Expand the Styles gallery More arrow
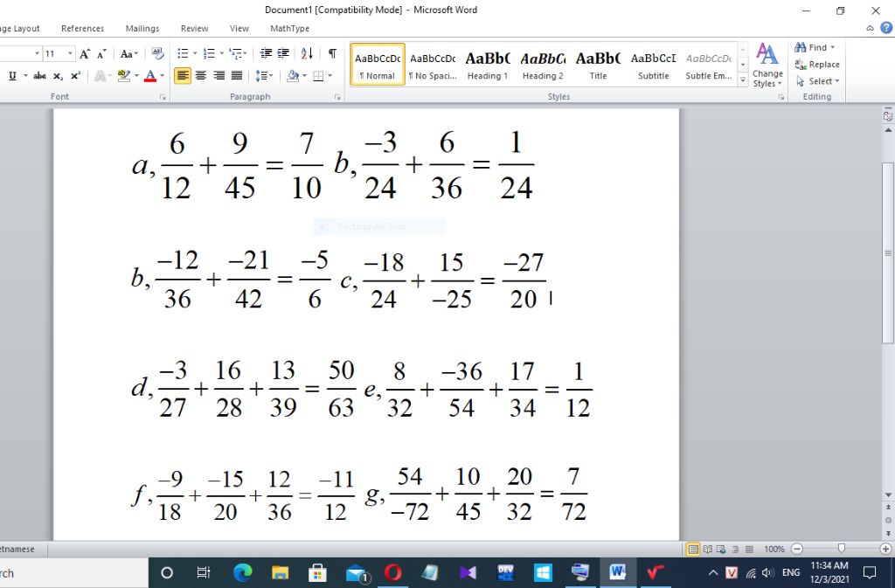The image size is (895, 588). click(x=743, y=80)
